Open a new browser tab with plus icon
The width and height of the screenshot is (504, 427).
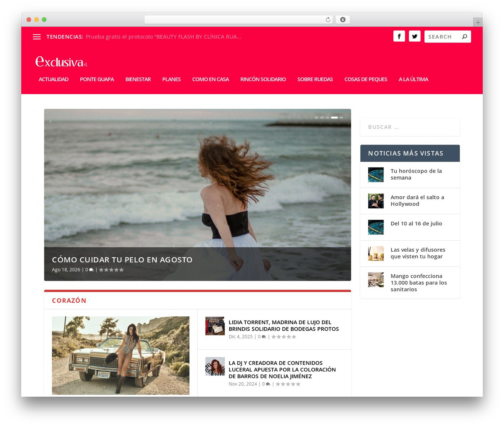click(478, 22)
